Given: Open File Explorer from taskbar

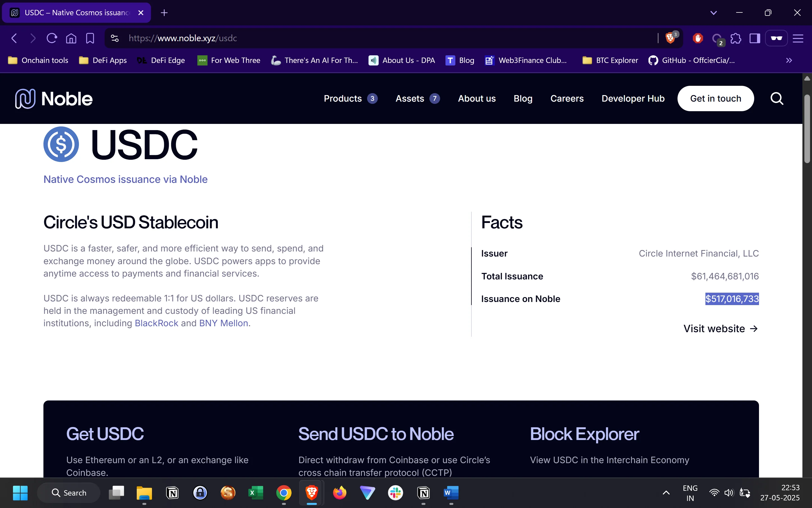Looking at the screenshot, I should tap(144, 493).
